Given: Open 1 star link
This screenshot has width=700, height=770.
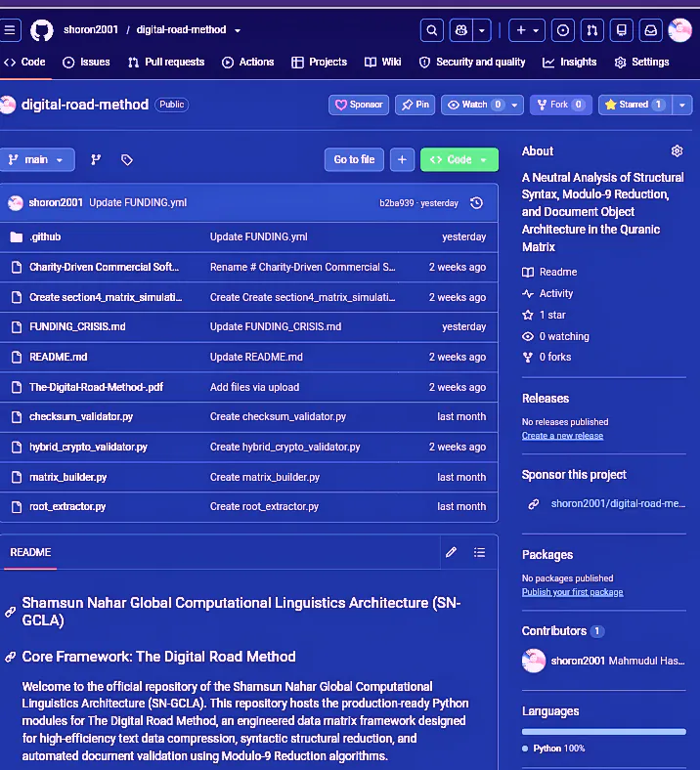Looking at the screenshot, I should point(544,315).
